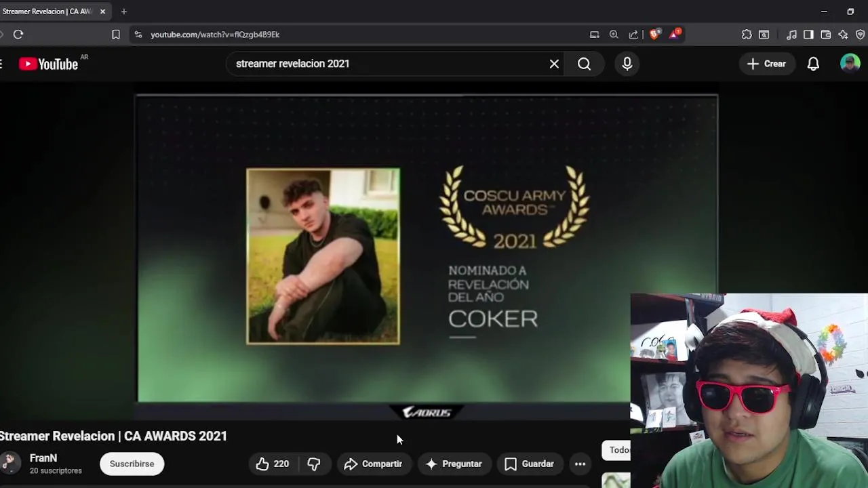Open the FranN channel avatar

pos(9,463)
